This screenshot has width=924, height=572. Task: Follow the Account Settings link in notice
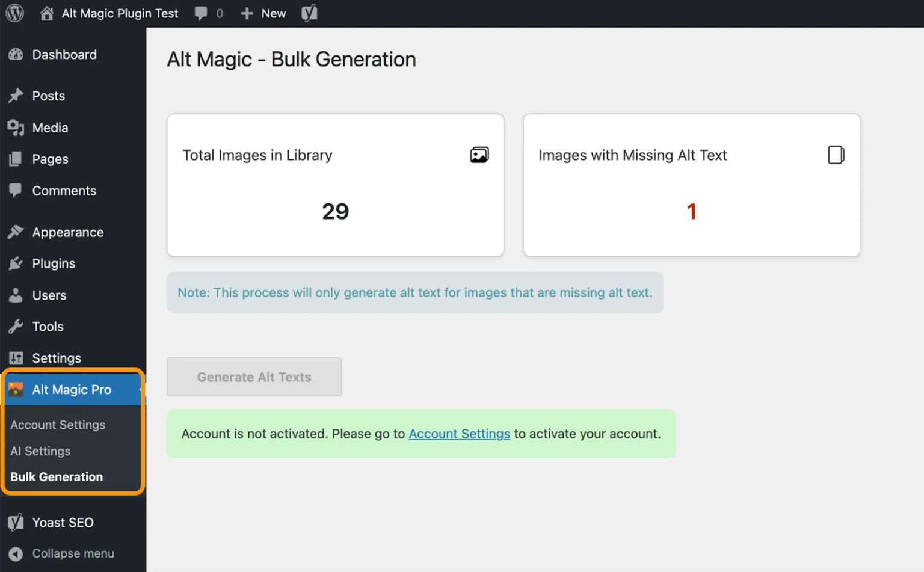tap(459, 434)
